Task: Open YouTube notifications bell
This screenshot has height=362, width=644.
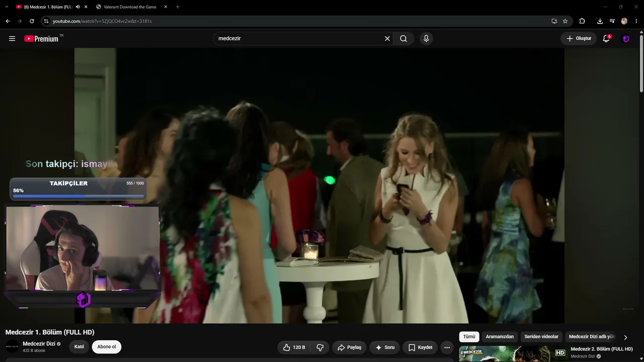Action: click(606, 39)
